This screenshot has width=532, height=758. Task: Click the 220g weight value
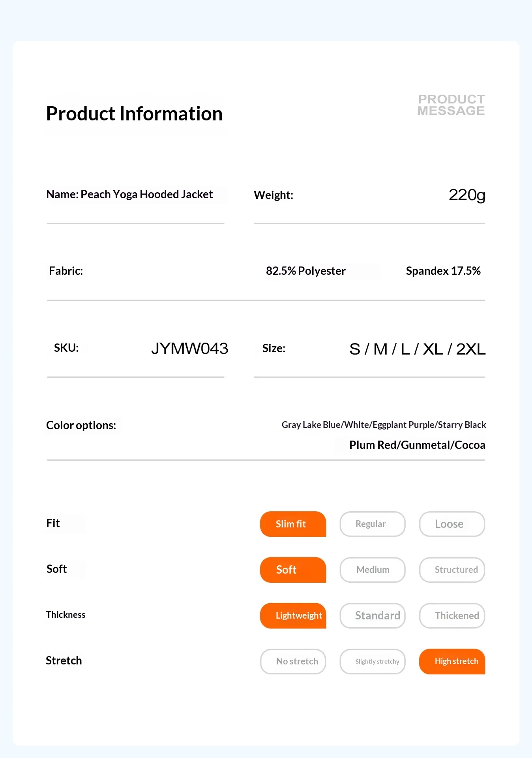coord(467,195)
